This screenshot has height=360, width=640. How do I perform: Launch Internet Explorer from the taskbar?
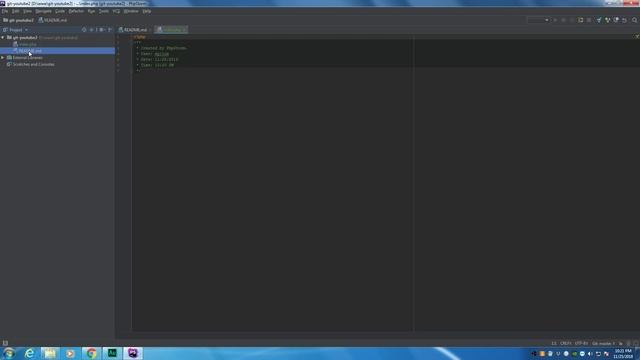[x=29, y=353]
